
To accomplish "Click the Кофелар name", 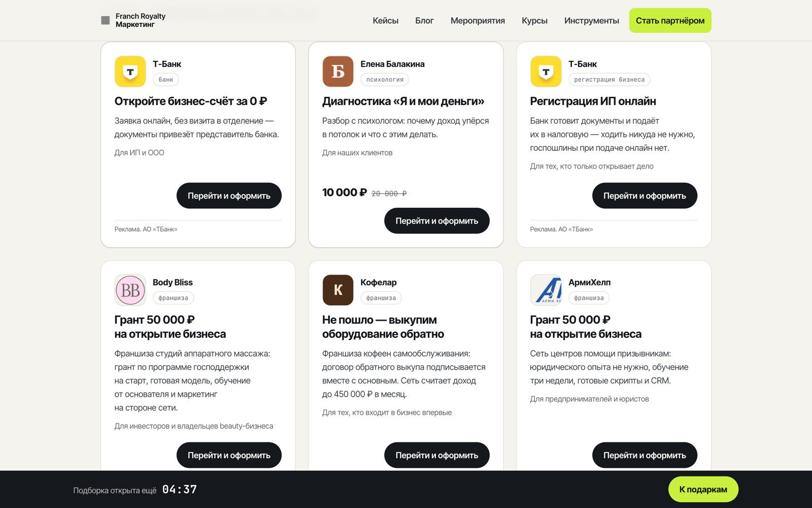I will tap(379, 282).
